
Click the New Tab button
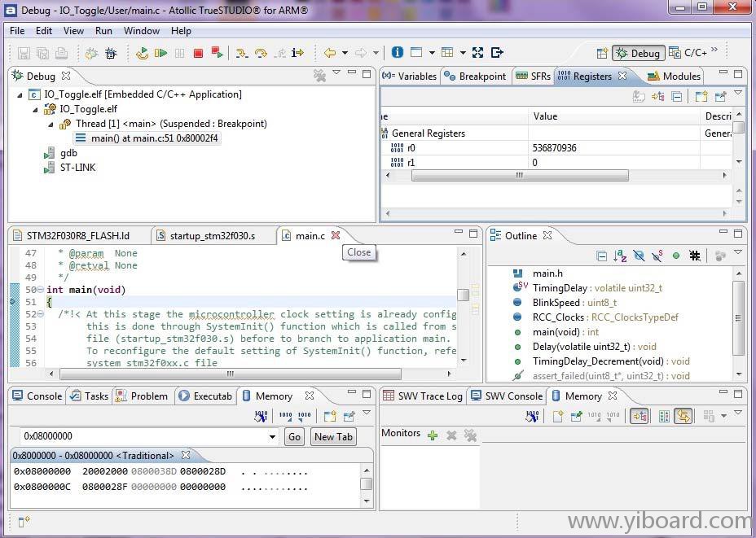coord(333,437)
